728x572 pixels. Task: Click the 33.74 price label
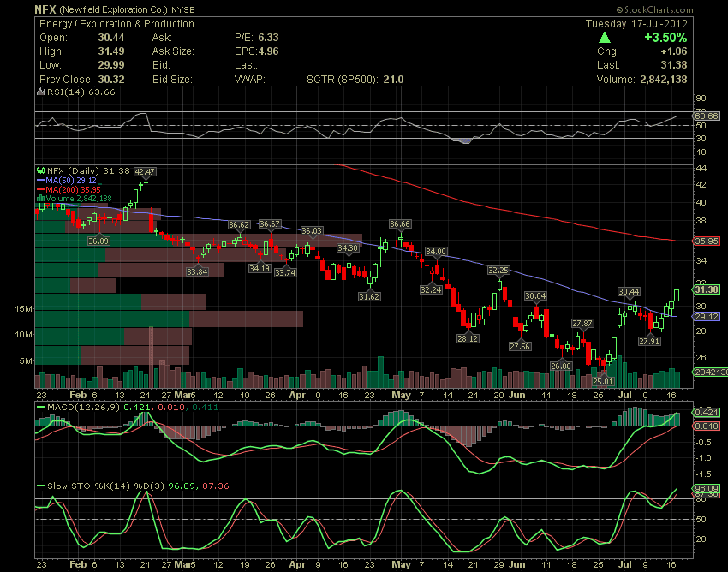tap(285, 272)
